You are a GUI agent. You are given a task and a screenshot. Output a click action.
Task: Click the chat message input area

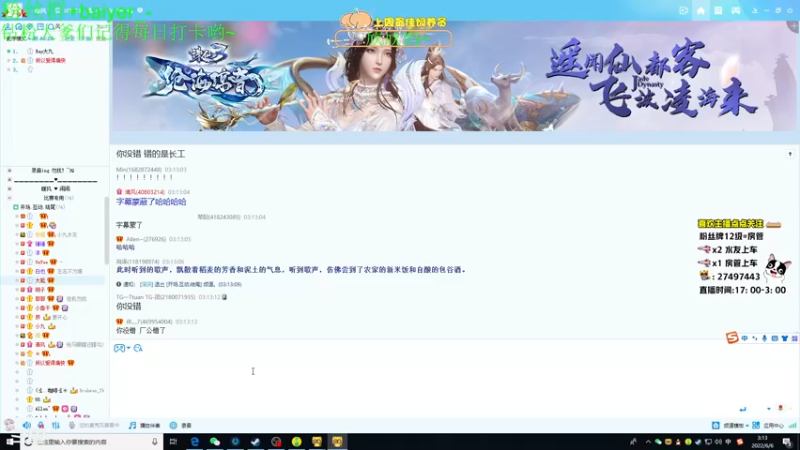point(454,378)
